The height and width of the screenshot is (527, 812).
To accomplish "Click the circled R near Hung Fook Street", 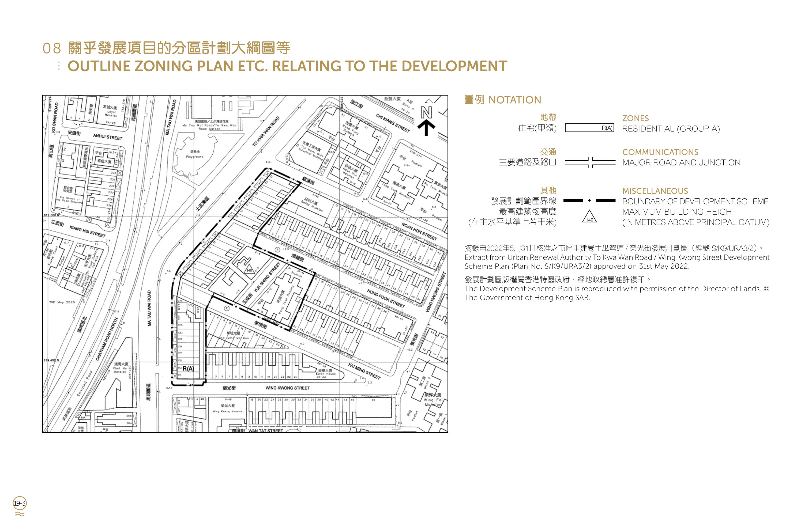I will point(278,250).
